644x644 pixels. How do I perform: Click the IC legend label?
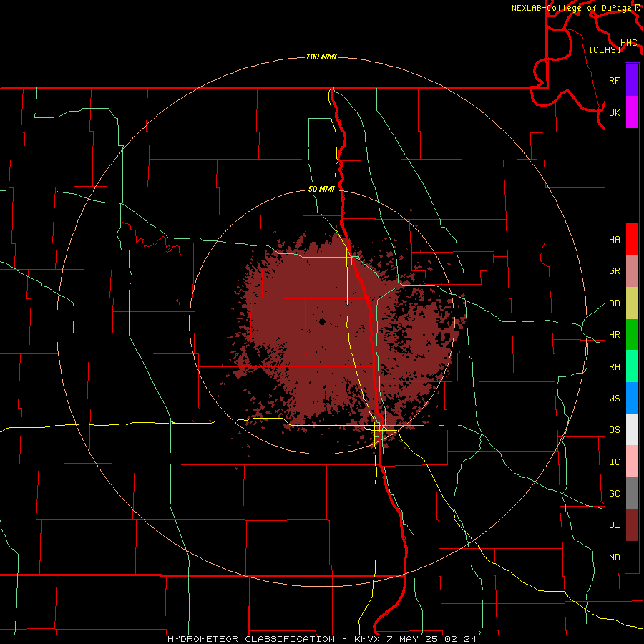pos(614,462)
